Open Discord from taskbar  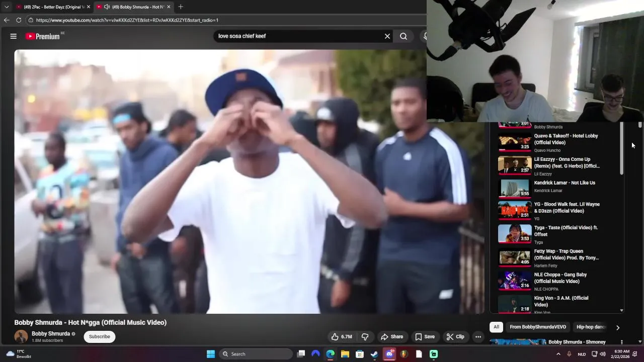tap(389, 354)
